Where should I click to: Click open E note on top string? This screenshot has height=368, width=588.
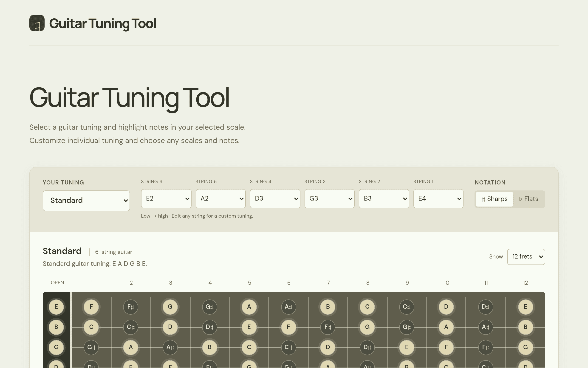[56, 307]
